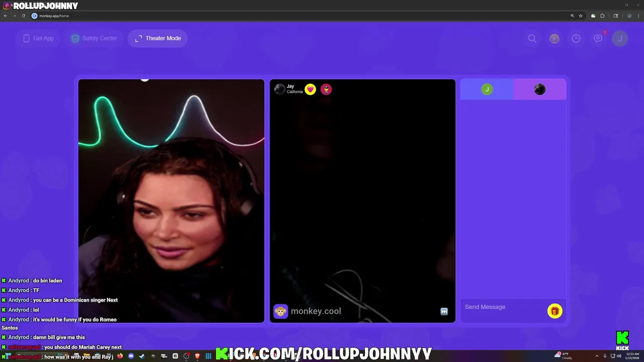Screen dimensions: 644x362
Task: Click seltzersquad's Mariah Carey message
Action: coord(83,347)
